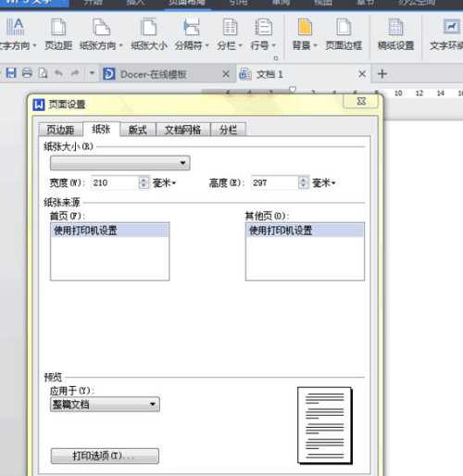Open Page Margins (页边距) settings
Screen dimensions: 463x476
pos(58,34)
